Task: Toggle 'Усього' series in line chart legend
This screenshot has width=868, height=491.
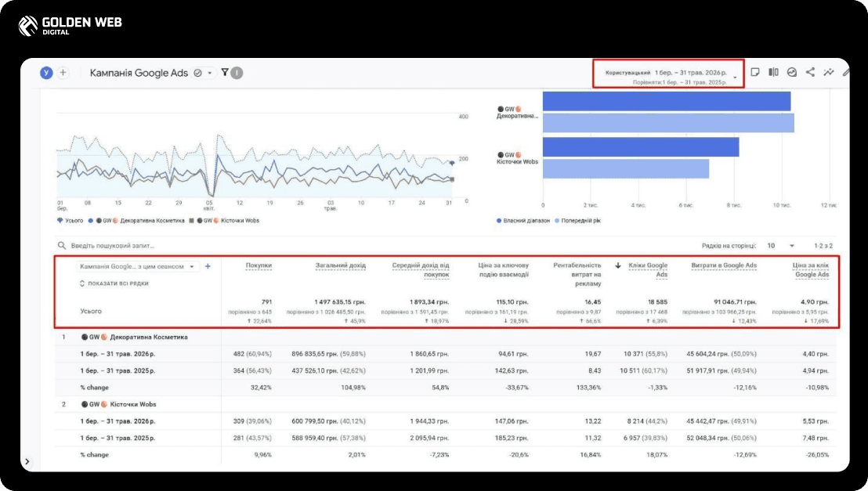Action: (x=70, y=220)
